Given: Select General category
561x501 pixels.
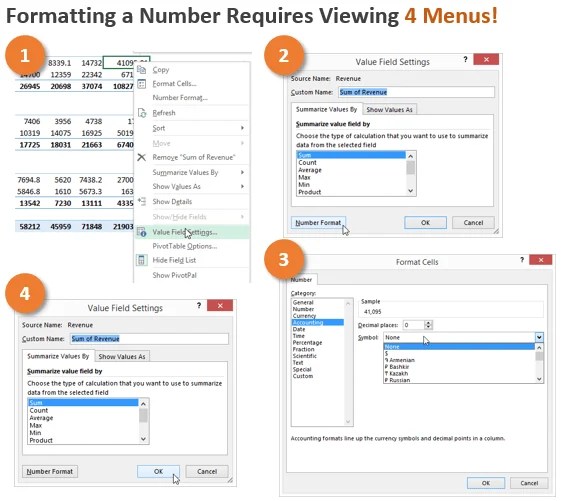Looking at the screenshot, I should tap(318, 303).
